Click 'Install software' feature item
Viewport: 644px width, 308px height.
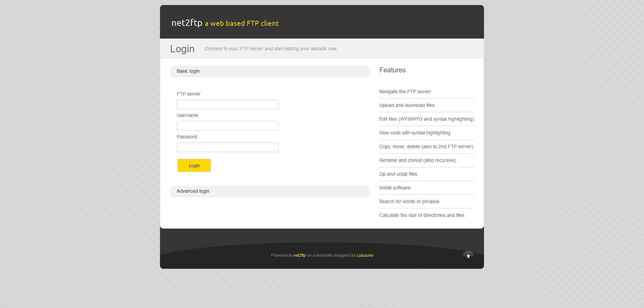pyautogui.click(x=395, y=188)
